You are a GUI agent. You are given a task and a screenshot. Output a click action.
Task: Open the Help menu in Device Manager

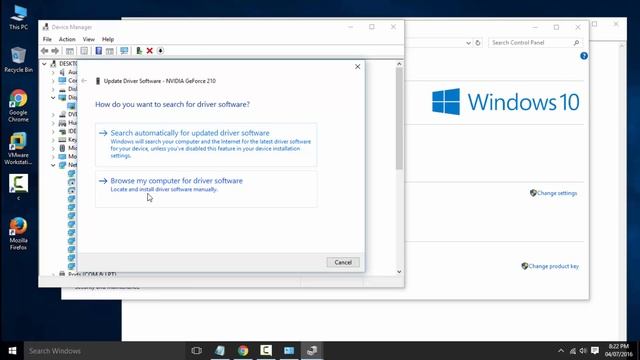pyautogui.click(x=108, y=39)
